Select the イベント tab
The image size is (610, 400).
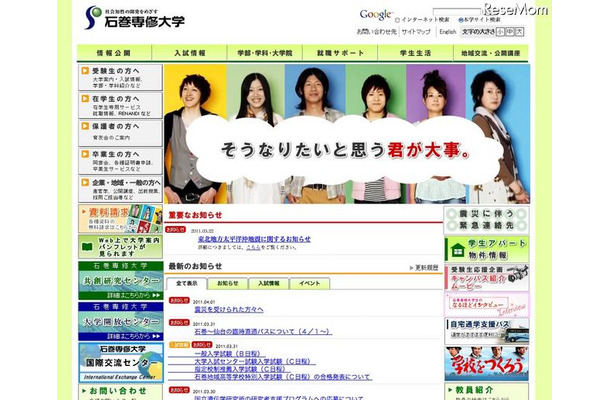point(310,283)
